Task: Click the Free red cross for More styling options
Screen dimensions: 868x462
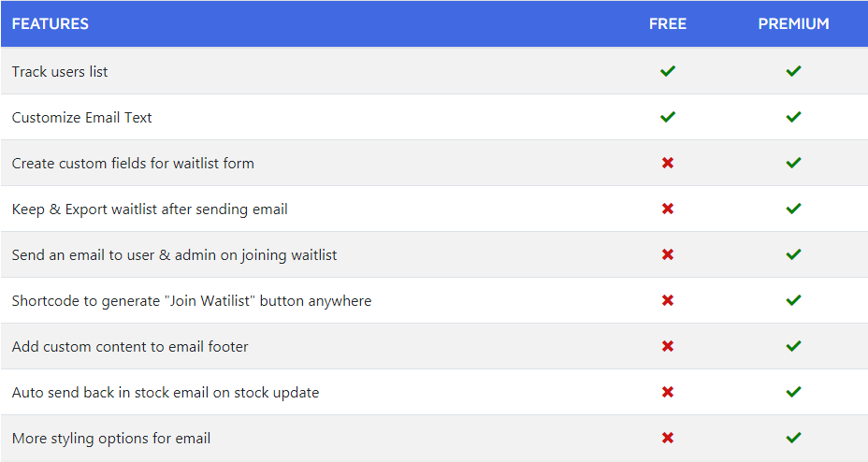Action: [668, 438]
